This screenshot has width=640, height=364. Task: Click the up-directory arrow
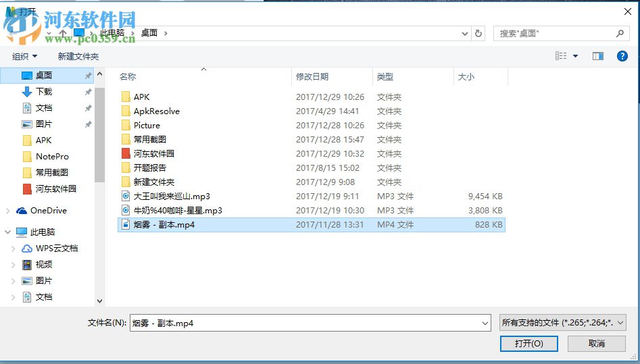(62, 33)
